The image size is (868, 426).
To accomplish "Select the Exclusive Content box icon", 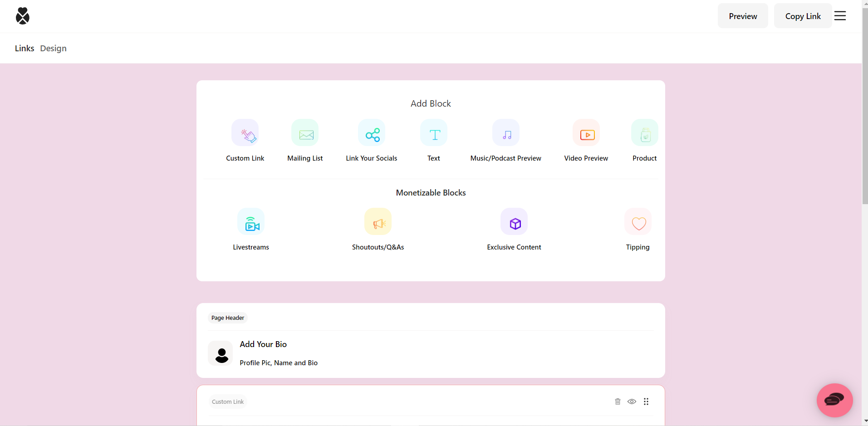I will click(514, 222).
